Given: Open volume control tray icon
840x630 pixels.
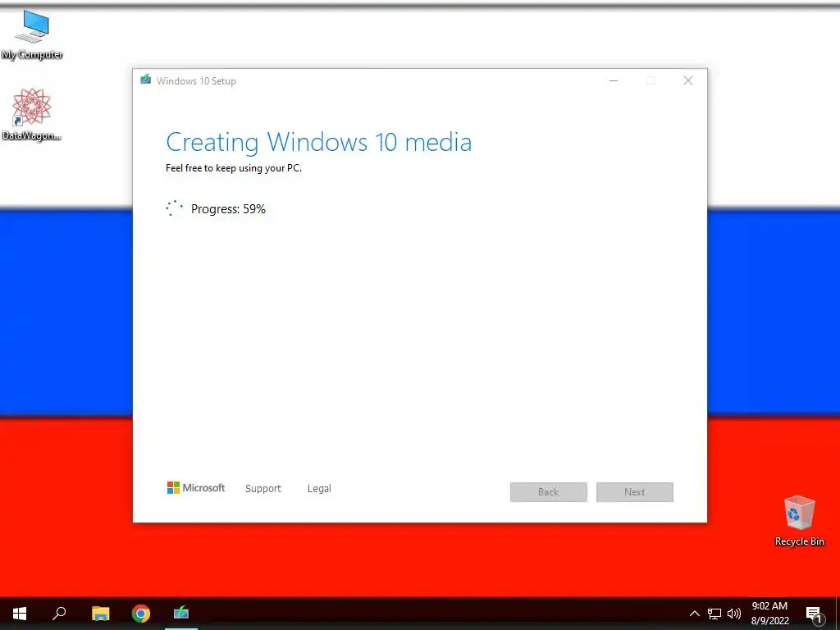Looking at the screenshot, I should 734,614.
